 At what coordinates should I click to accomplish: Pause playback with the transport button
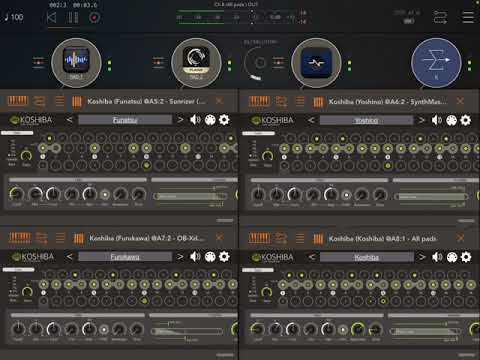point(73,17)
